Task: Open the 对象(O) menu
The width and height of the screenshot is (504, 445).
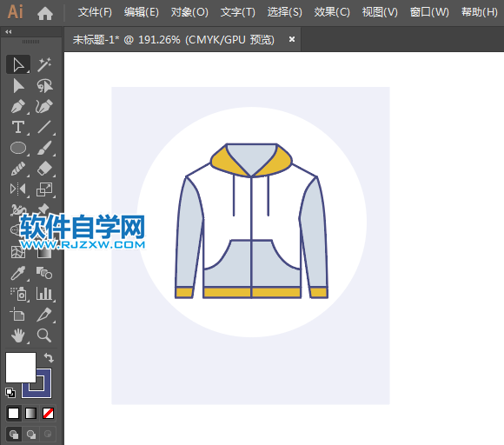Action: 189,12
